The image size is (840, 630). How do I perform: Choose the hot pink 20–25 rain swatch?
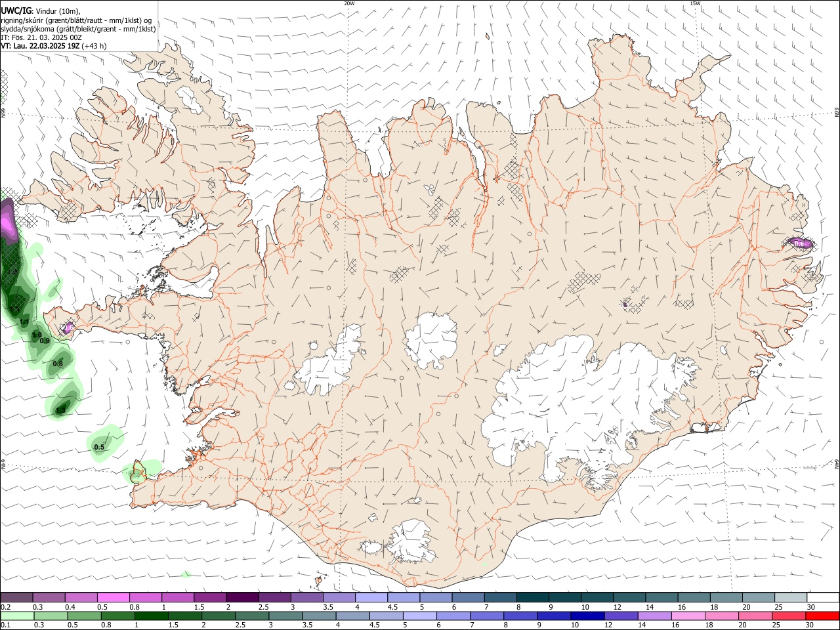pos(754,616)
